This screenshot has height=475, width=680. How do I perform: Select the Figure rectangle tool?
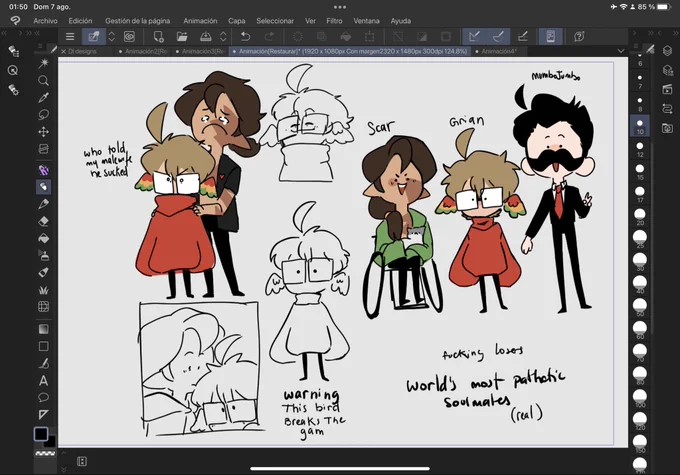[x=43, y=346]
